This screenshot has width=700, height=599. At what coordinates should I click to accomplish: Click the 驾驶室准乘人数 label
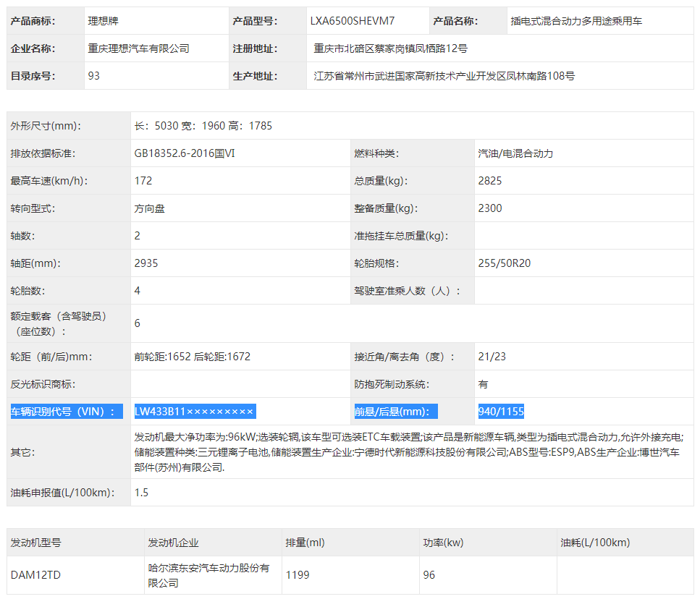tap(407, 291)
